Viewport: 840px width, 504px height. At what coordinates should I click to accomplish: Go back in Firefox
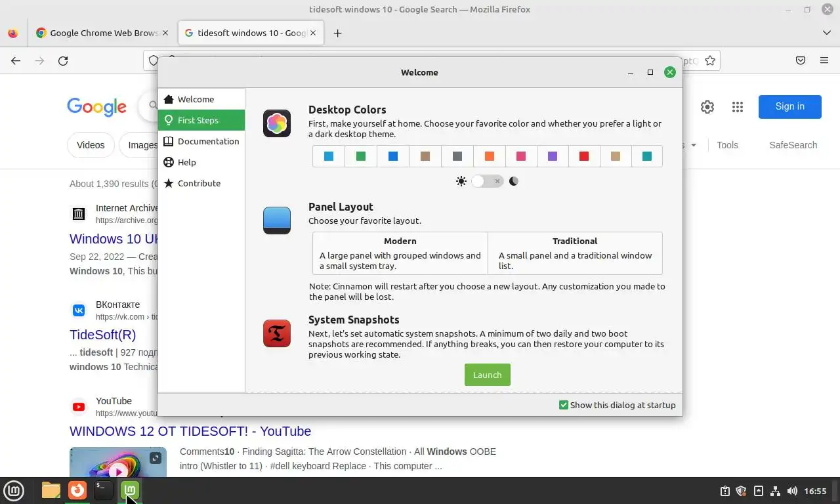(16, 60)
